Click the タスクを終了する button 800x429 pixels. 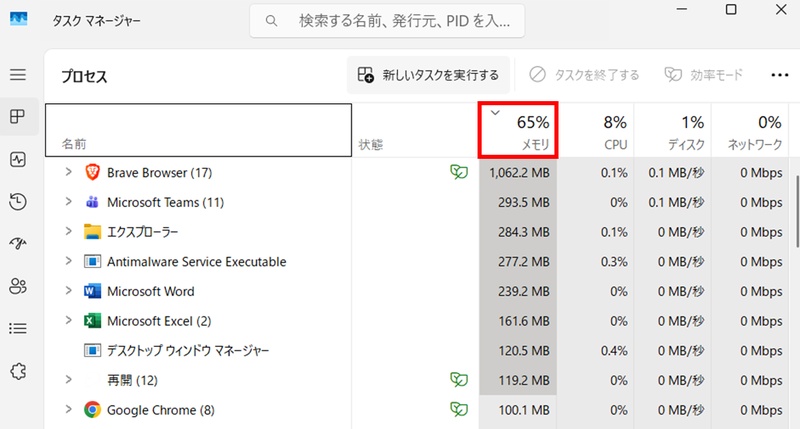(x=584, y=75)
